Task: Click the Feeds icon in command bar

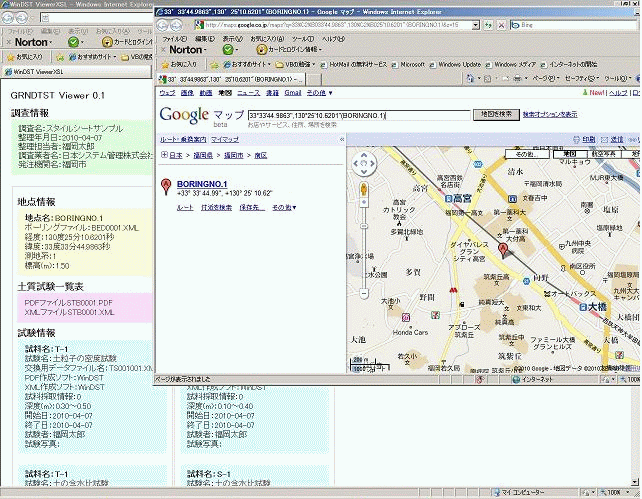Action: coord(488,78)
